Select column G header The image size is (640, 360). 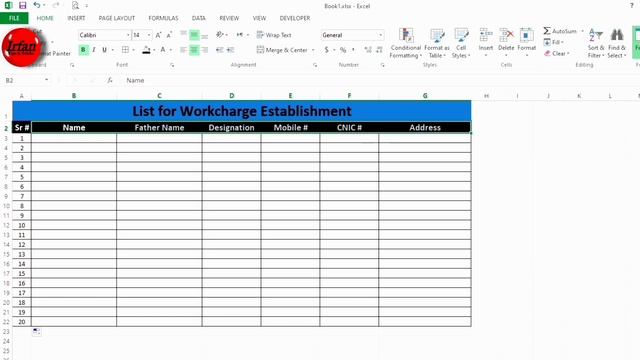(x=425, y=96)
